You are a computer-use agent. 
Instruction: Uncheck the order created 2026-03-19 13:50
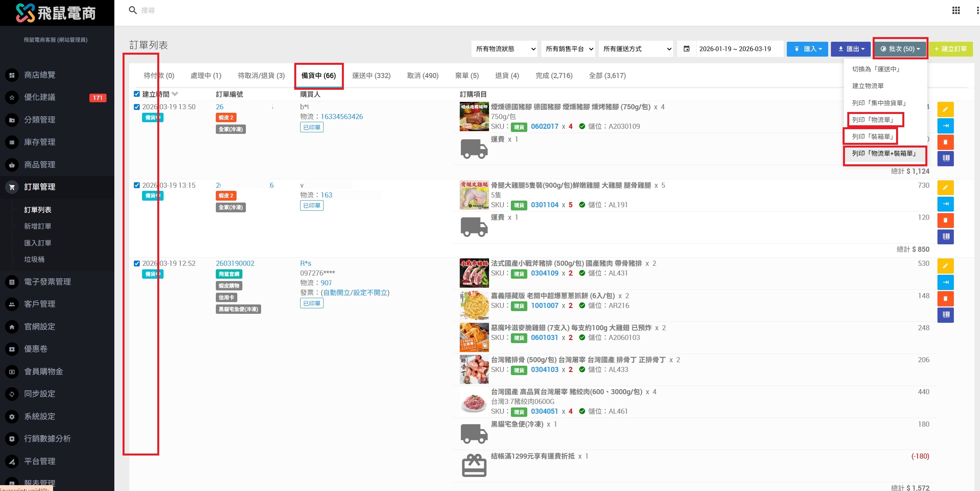point(137,107)
